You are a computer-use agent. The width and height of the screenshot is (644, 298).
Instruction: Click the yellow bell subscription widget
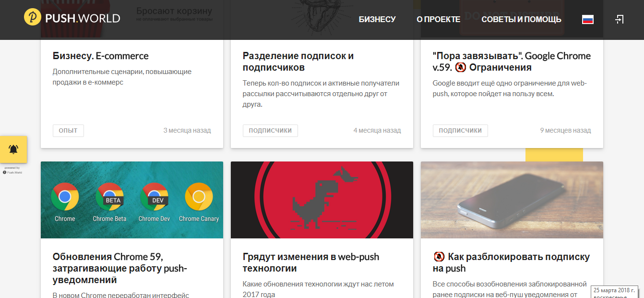coord(13,149)
